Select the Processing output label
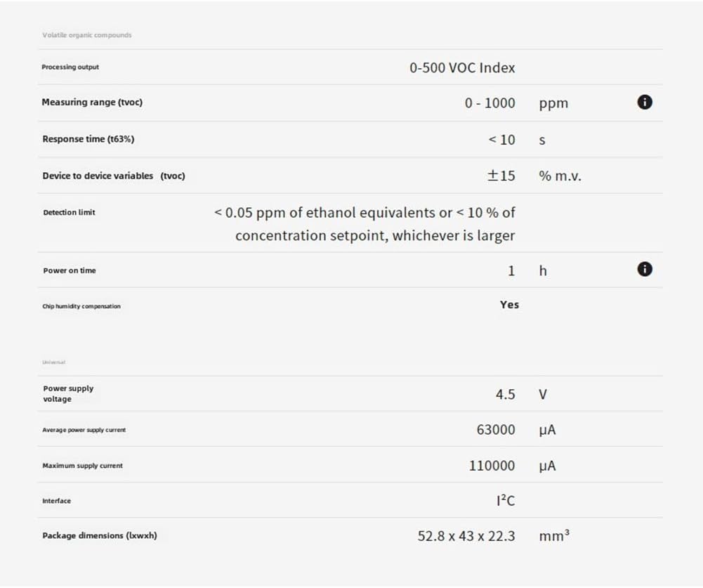Viewport: 703px width, 588px height. coord(70,67)
